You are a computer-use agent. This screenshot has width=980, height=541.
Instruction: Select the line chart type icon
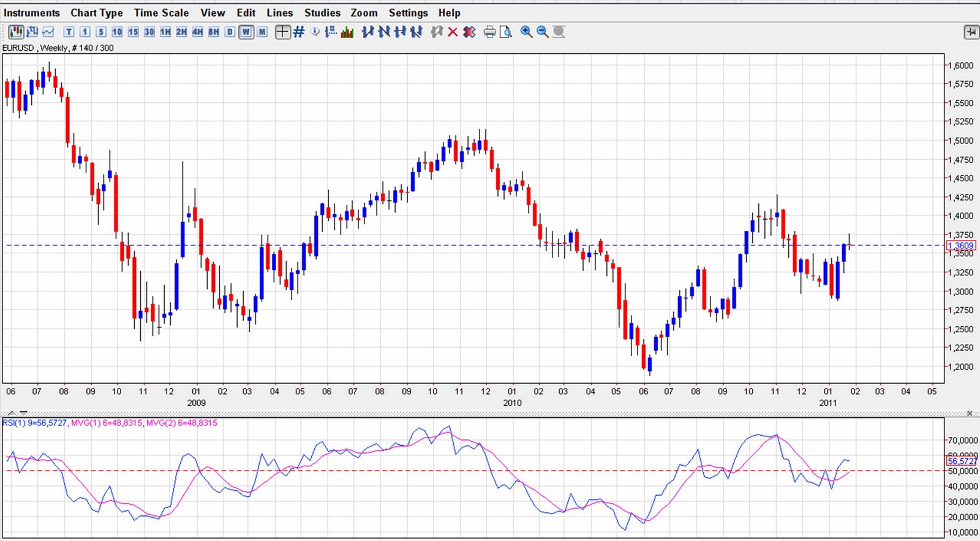[48, 32]
